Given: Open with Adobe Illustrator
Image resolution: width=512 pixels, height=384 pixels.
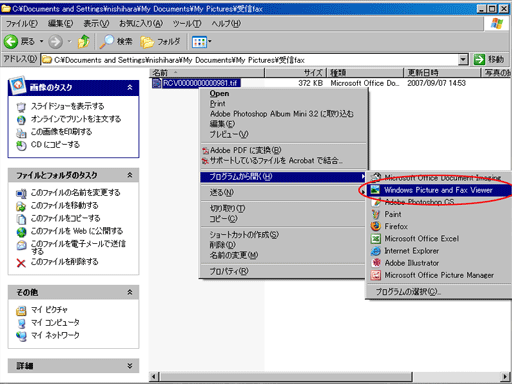Looking at the screenshot, I should [439, 263].
